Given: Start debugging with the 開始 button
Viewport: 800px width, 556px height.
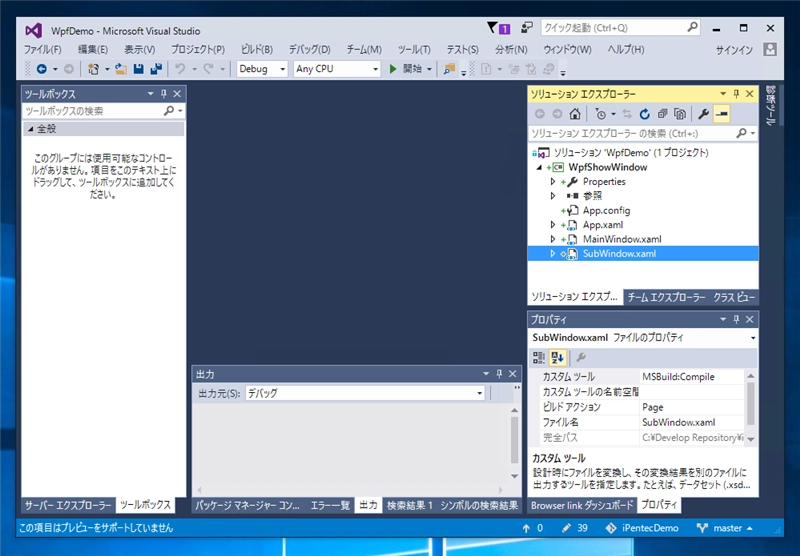Looking at the screenshot, I should (x=406, y=69).
